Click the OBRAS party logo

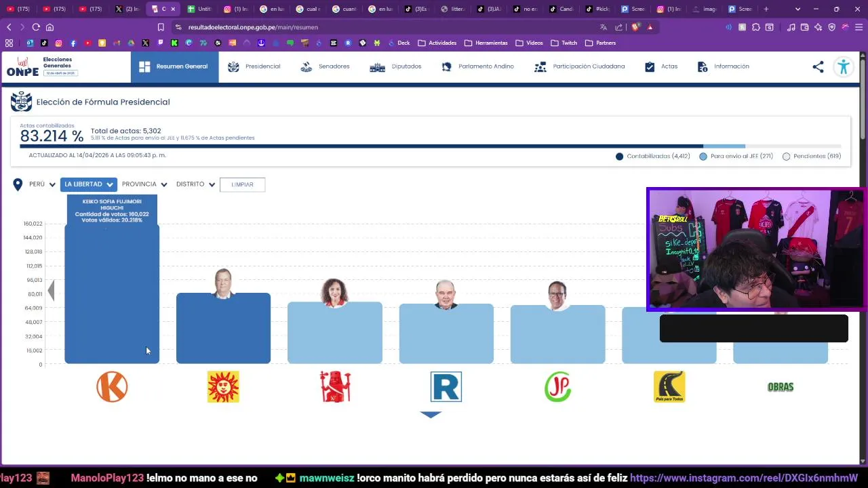[x=781, y=387]
